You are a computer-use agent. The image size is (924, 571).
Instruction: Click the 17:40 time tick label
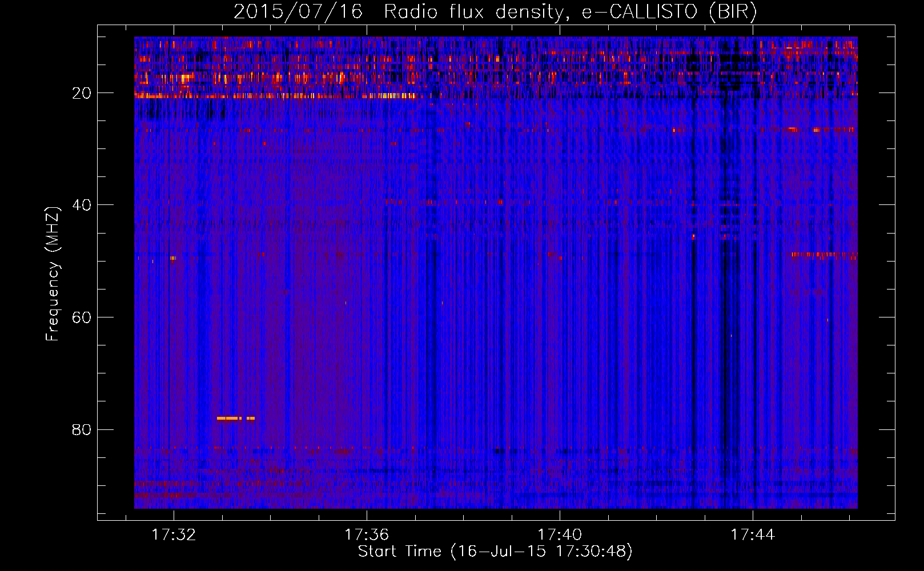click(x=560, y=534)
